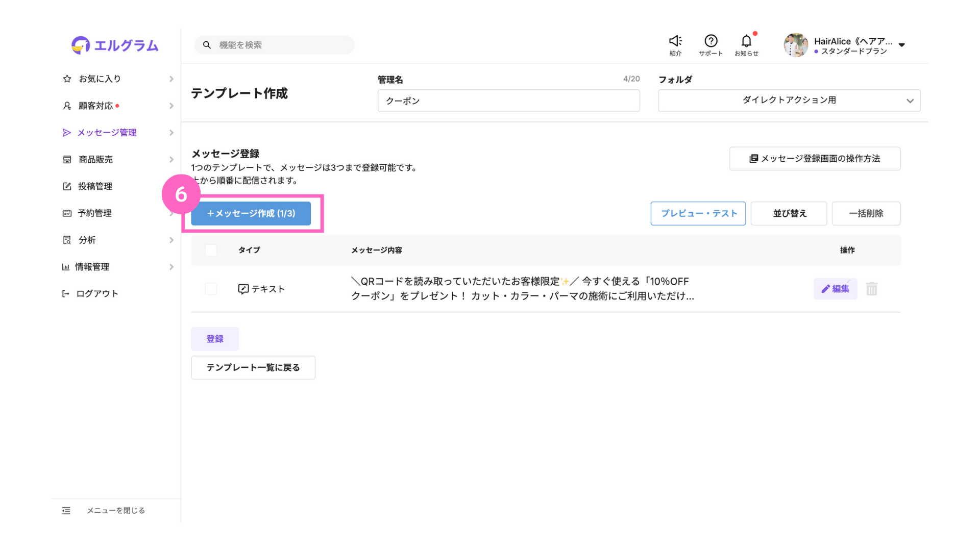Open 顧客対応 menu item
Viewport: 980px width, 551px height.
(x=95, y=106)
